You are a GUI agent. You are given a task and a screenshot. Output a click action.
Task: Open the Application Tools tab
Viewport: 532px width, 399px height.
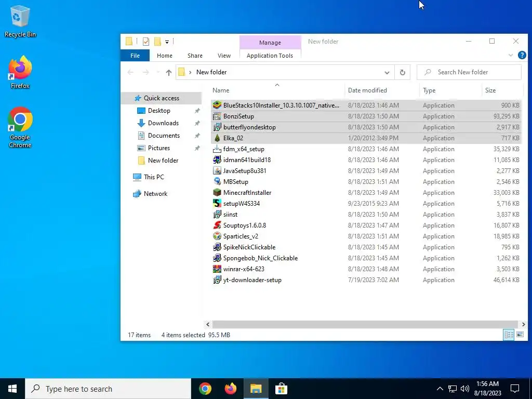click(270, 55)
